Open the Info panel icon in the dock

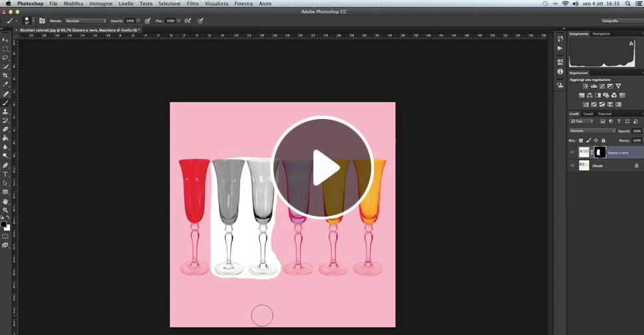tap(560, 71)
